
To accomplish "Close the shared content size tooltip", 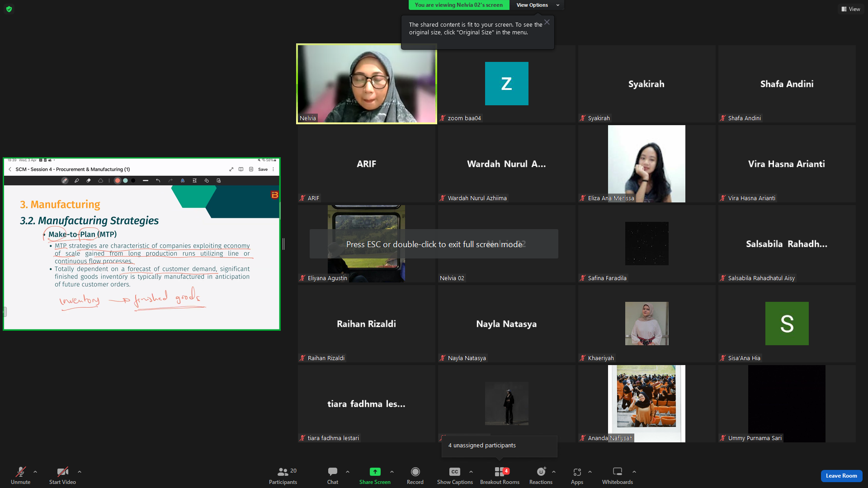I will tap(547, 22).
